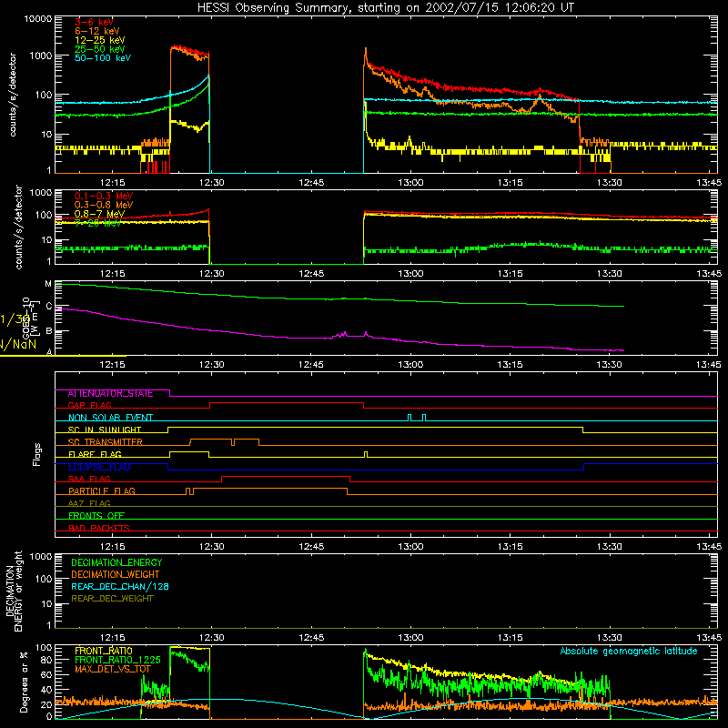
Task: Click the AAZ_FLAG label
Action: pos(89,503)
